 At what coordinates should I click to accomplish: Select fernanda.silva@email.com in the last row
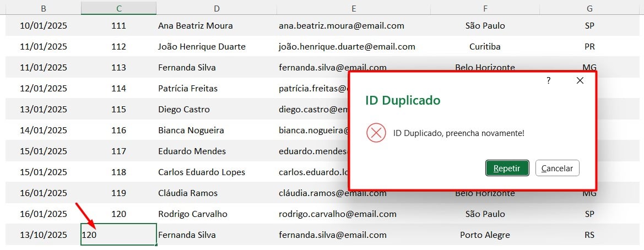coord(354,235)
